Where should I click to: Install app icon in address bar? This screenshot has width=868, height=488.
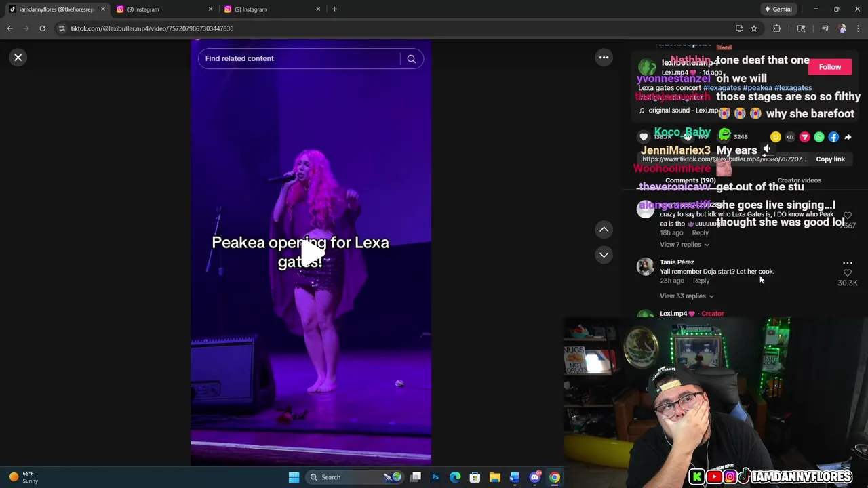[739, 28]
